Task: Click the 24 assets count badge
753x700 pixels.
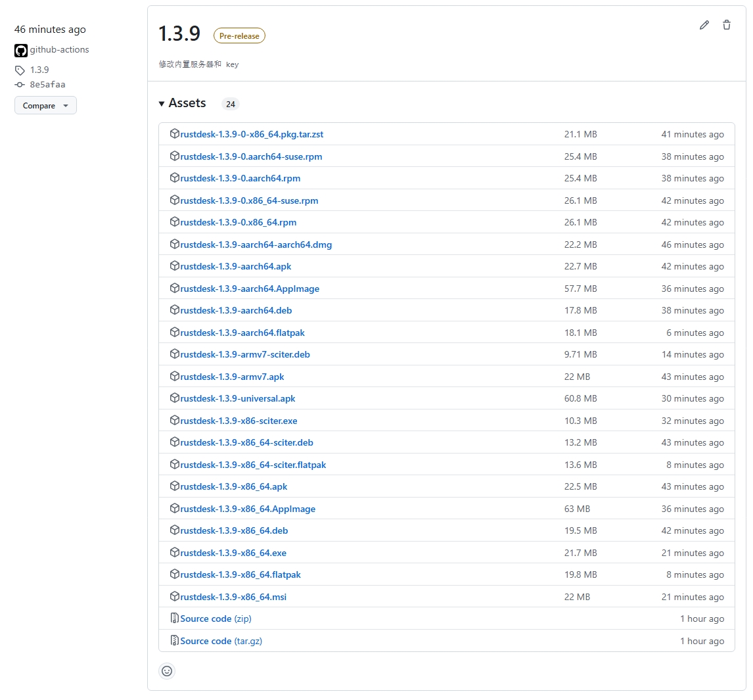Action: pos(231,105)
